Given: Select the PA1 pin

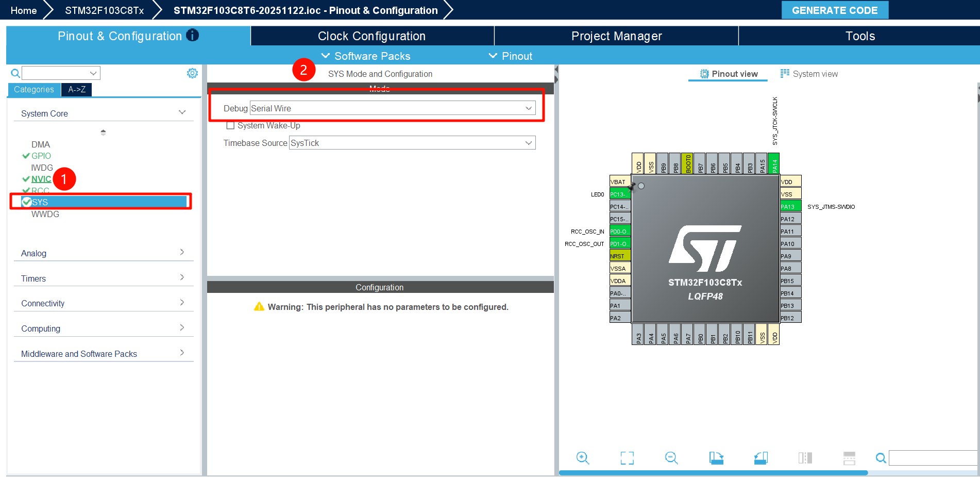Looking at the screenshot, I should point(620,305).
